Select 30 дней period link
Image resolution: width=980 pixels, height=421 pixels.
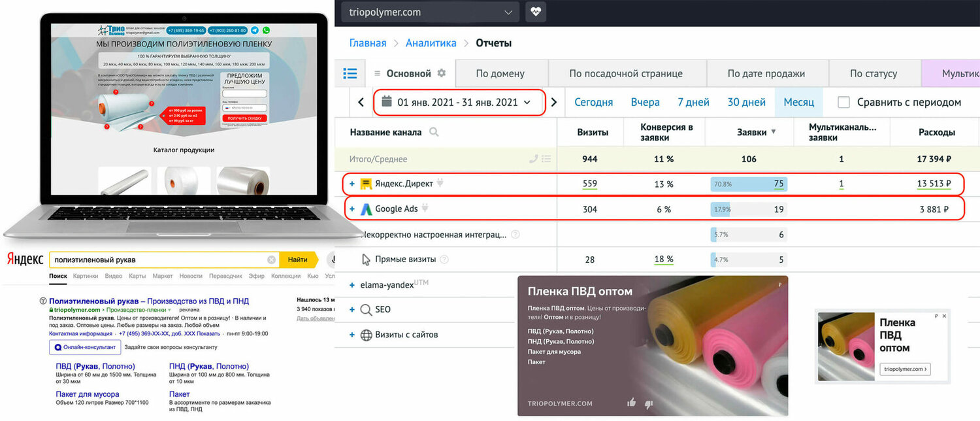(746, 102)
